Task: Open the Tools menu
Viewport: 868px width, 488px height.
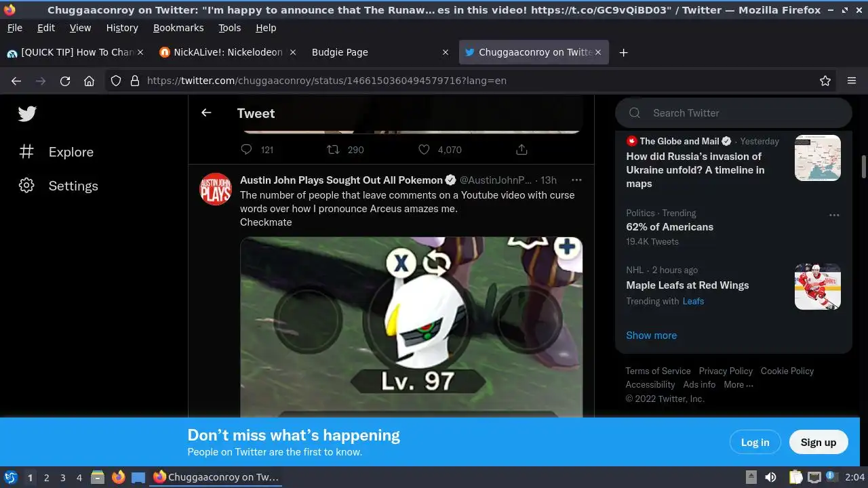Action: pyautogui.click(x=229, y=28)
